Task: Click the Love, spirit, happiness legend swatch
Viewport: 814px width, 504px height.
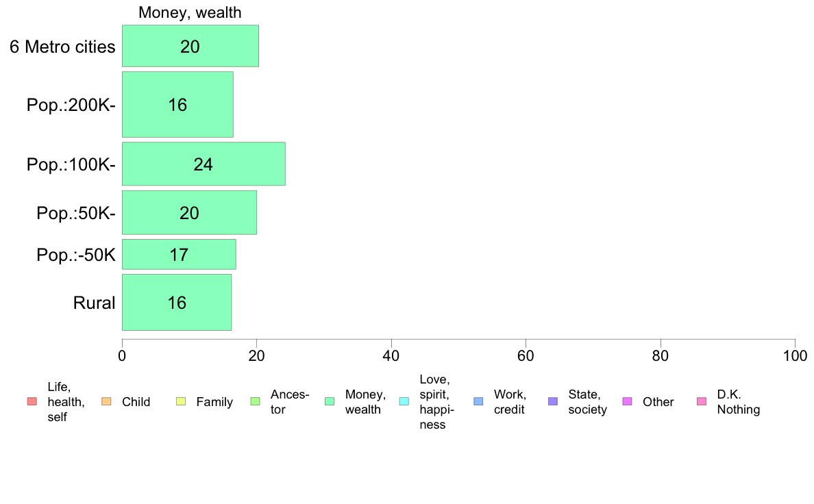Action: (404, 401)
